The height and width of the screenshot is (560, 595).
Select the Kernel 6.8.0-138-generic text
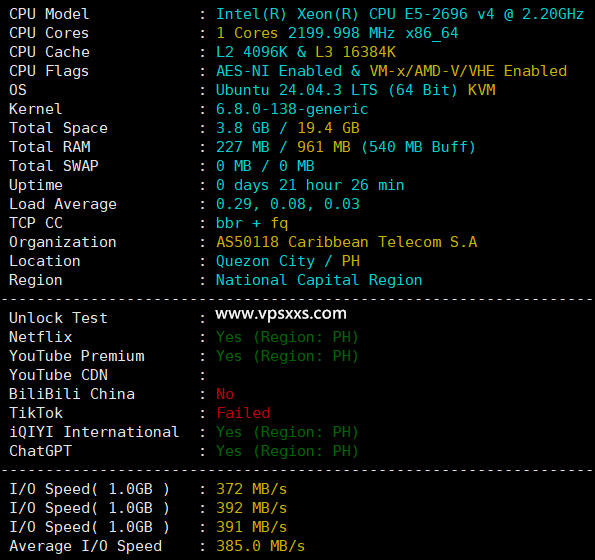(292, 109)
